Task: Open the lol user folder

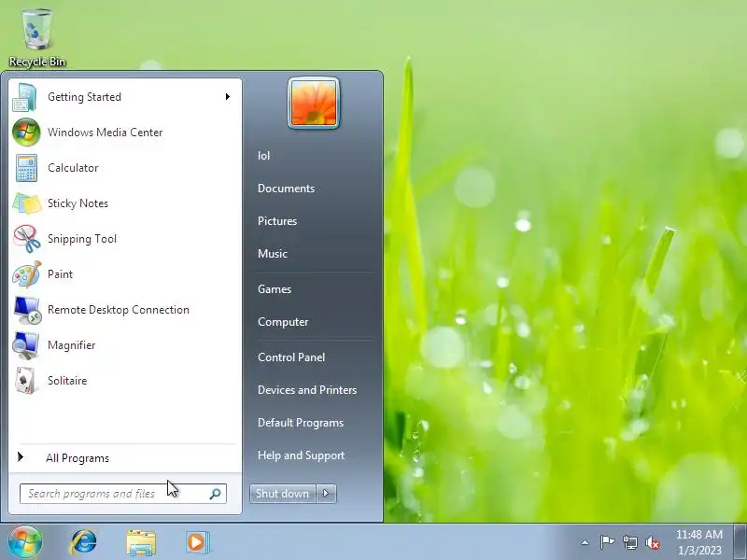Action: tap(263, 156)
